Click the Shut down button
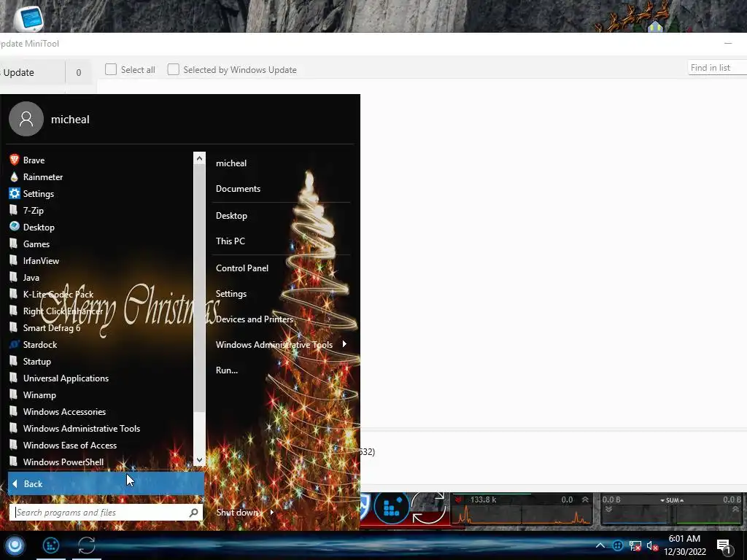The width and height of the screenshot is (747, 560). point(237,513)
